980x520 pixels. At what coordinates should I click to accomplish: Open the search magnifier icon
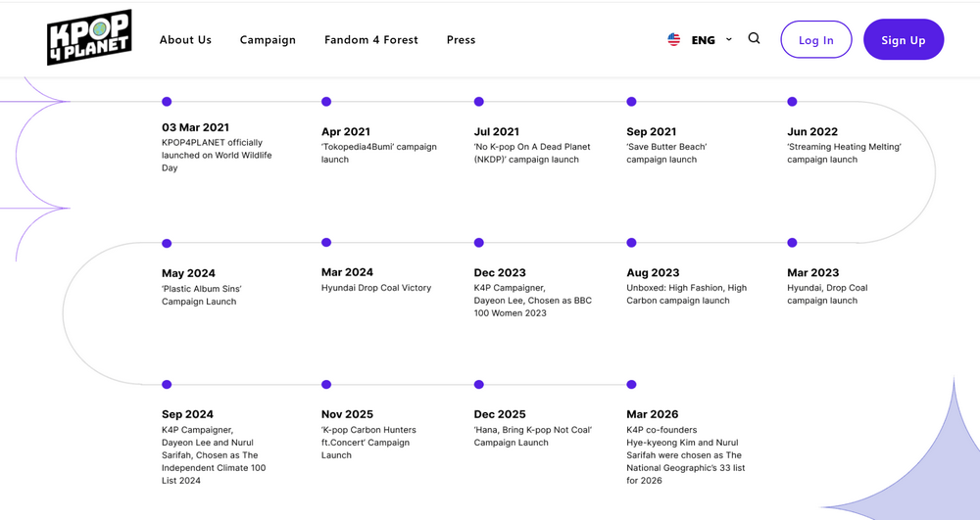pyautogui.click(x=755, y=39)
